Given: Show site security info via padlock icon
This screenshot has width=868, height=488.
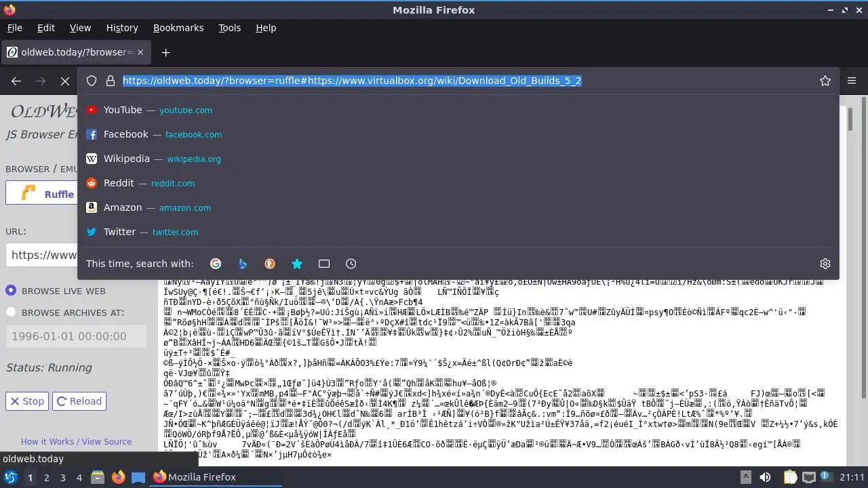Looking at the screenshot, I should click(x=111, y=81).
